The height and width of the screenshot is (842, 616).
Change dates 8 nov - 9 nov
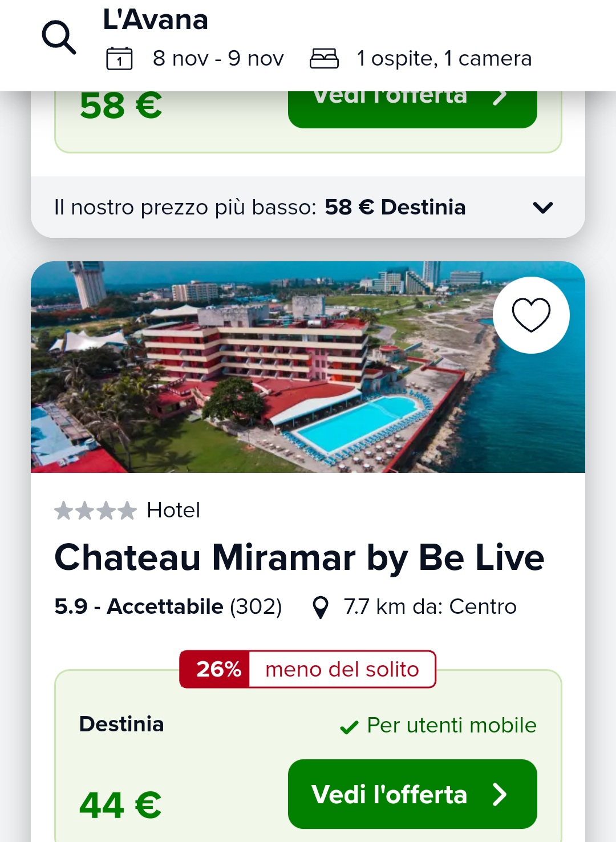coord(218,59)
